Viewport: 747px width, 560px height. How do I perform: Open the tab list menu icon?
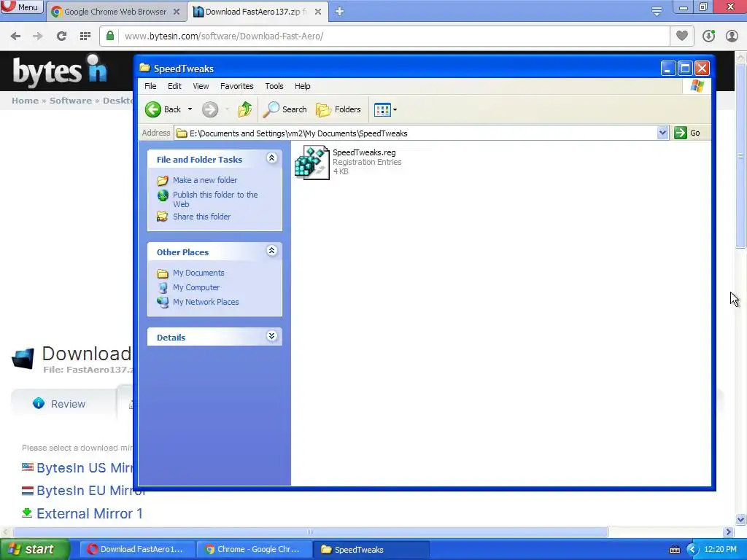point(657,11)
